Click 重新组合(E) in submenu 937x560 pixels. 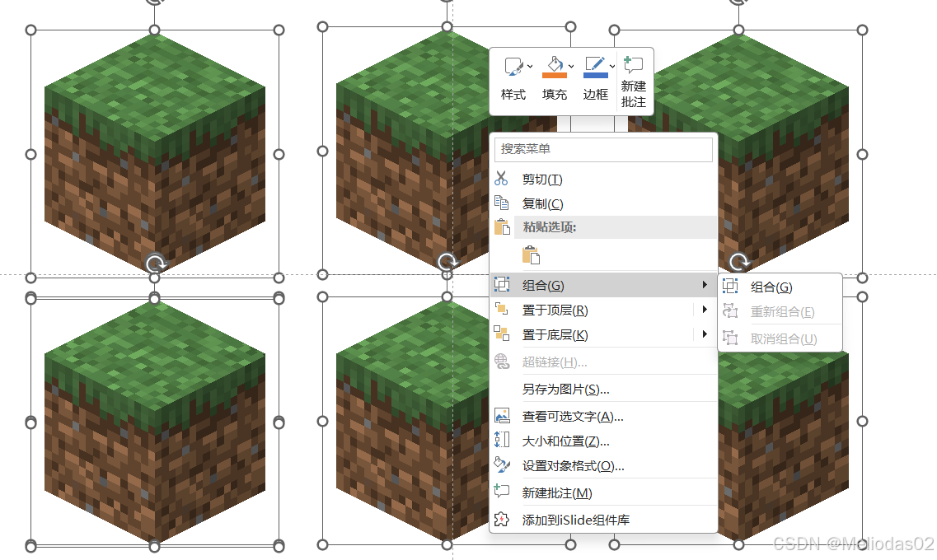(x=780, y=311)
